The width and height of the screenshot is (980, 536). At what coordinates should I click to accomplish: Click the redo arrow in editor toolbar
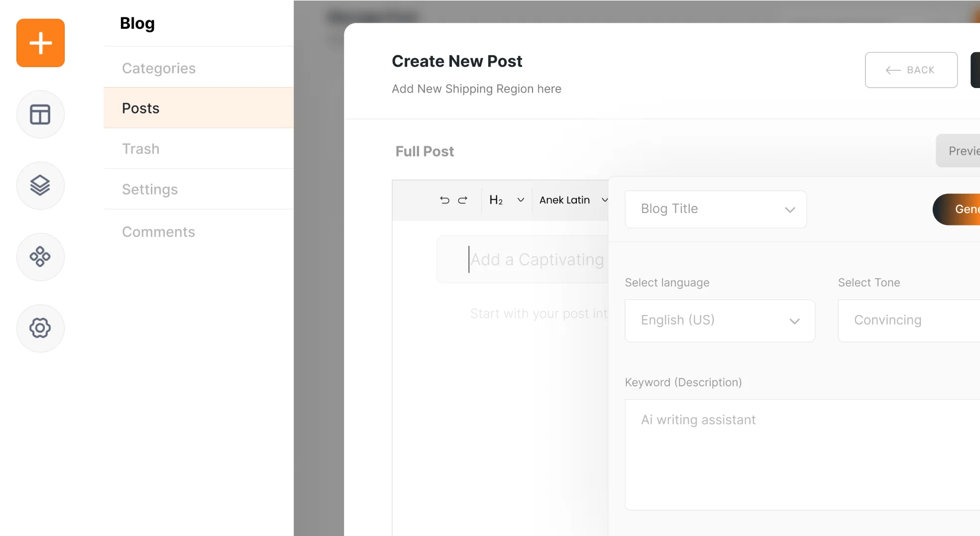[463, 200]
